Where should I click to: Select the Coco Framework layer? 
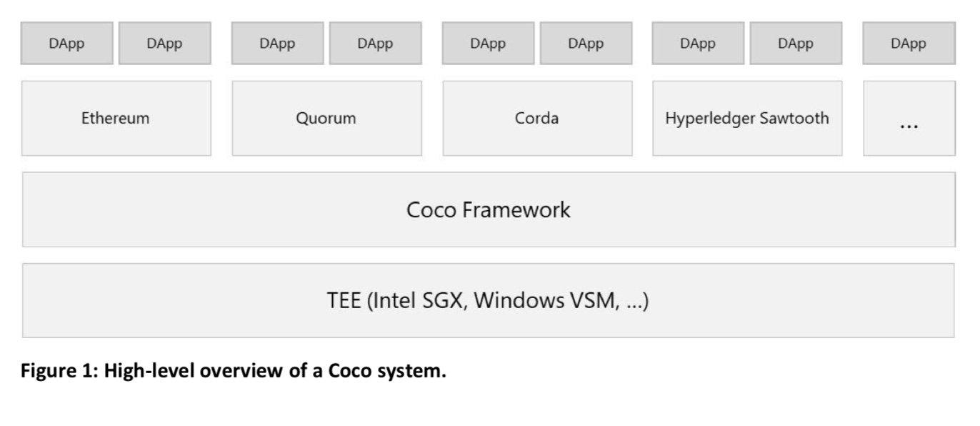489,209
